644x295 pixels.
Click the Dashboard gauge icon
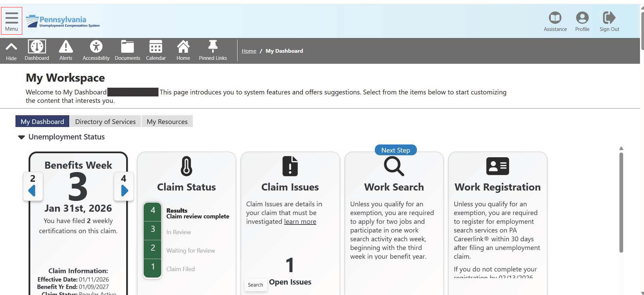coord(37,47)
